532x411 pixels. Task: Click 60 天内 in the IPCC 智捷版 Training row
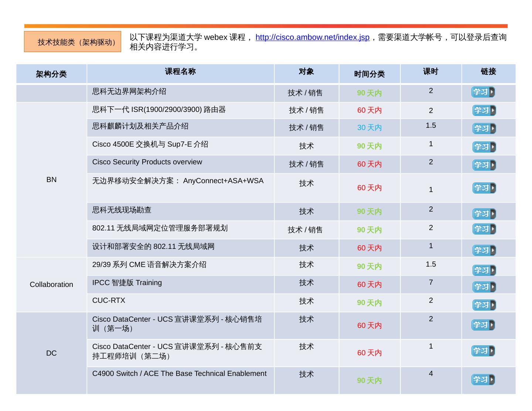pos(369,285)
